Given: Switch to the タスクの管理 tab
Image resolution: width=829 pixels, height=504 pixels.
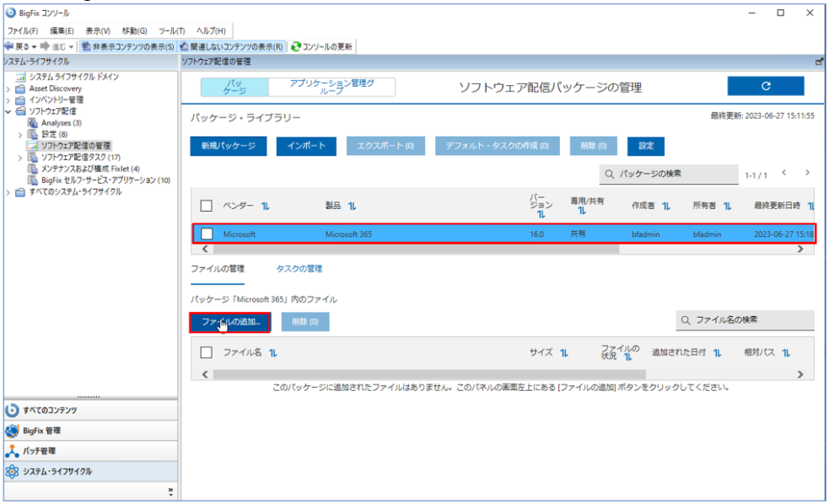Looking at the screenshot, I should click(x=299, y=268).
